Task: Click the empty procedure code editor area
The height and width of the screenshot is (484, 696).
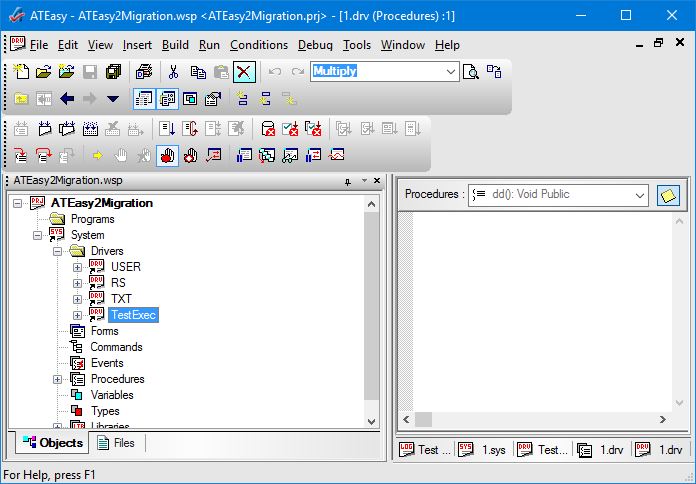Action: point(542,312)
